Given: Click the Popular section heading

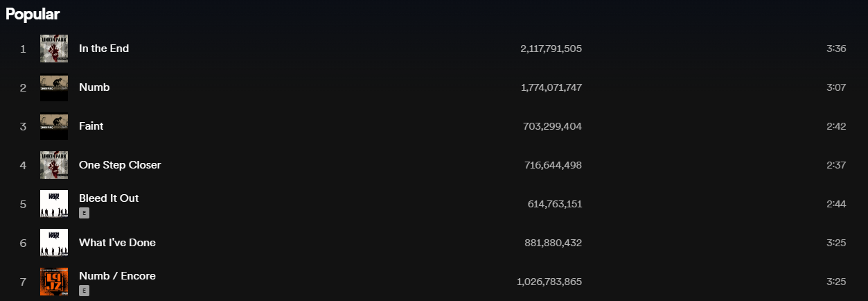Looking at the screenshot, I should [33, 14].
